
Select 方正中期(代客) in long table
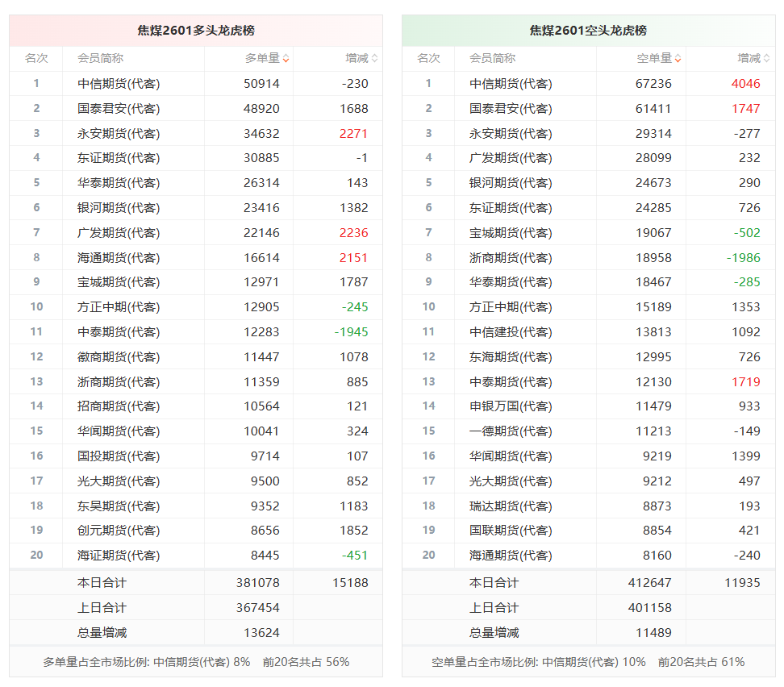click(x=119, y=307)
